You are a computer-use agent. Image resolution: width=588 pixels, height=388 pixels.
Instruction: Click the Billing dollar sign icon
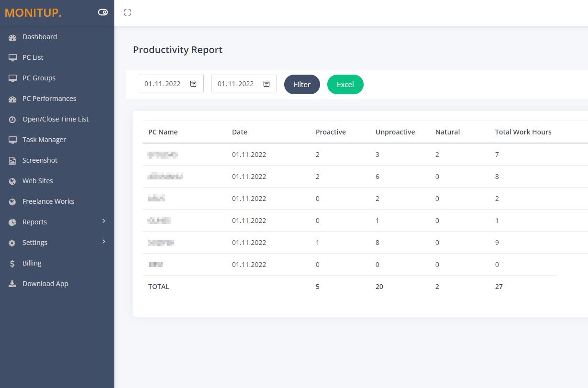pyautogui.click(x=12, y=264)
